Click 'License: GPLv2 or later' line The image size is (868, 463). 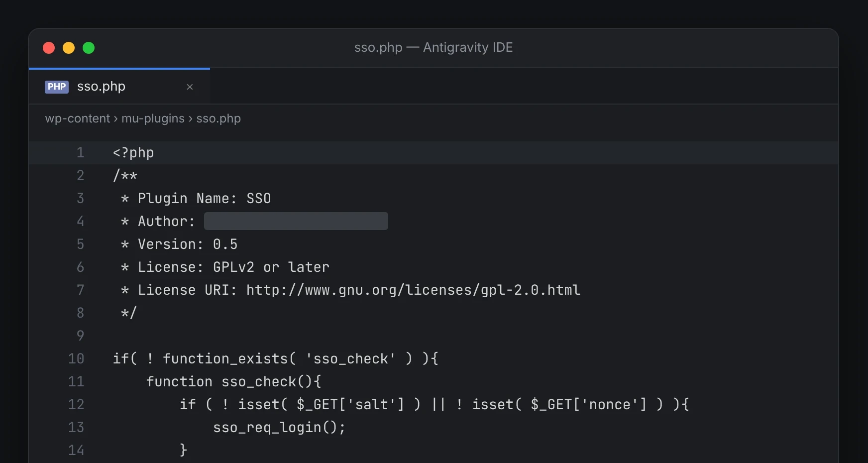tap(225, 267)
